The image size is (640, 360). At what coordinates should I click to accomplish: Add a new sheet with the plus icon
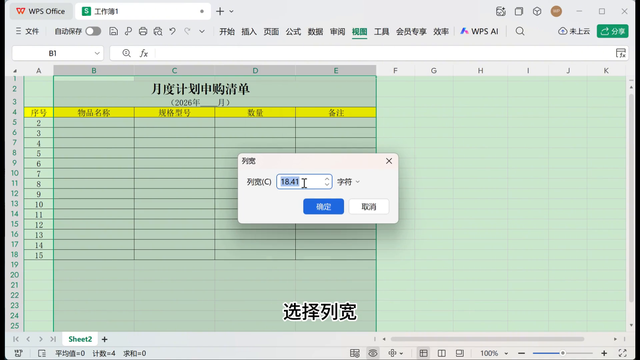click(x=104, y=339)
